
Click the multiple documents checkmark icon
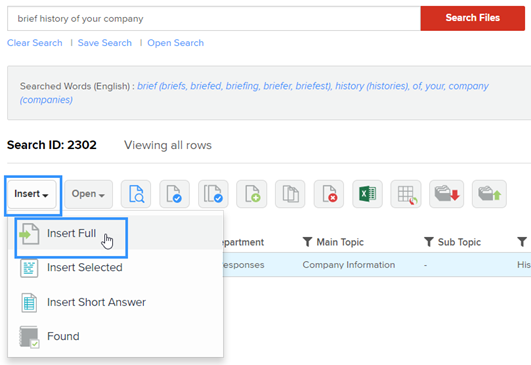[x=213, y=194]
